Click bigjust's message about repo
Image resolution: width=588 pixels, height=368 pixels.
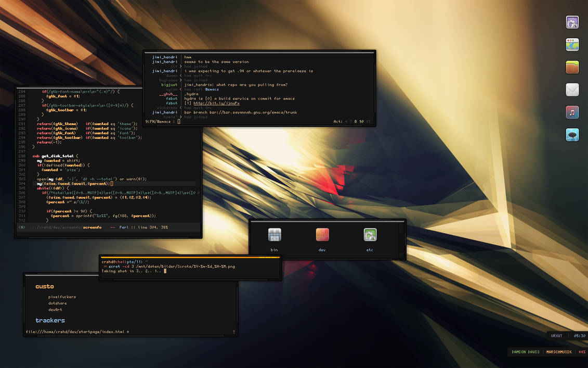click(236, 85)
